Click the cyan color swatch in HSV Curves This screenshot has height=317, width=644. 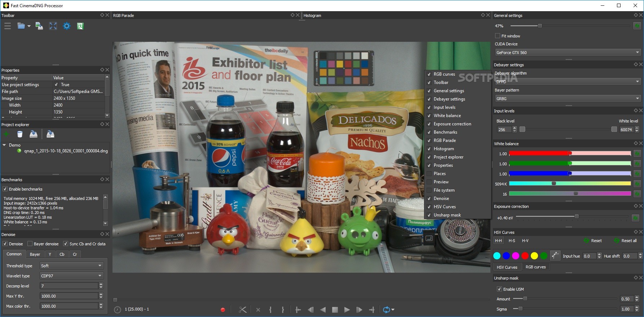[x=497, y=256]
